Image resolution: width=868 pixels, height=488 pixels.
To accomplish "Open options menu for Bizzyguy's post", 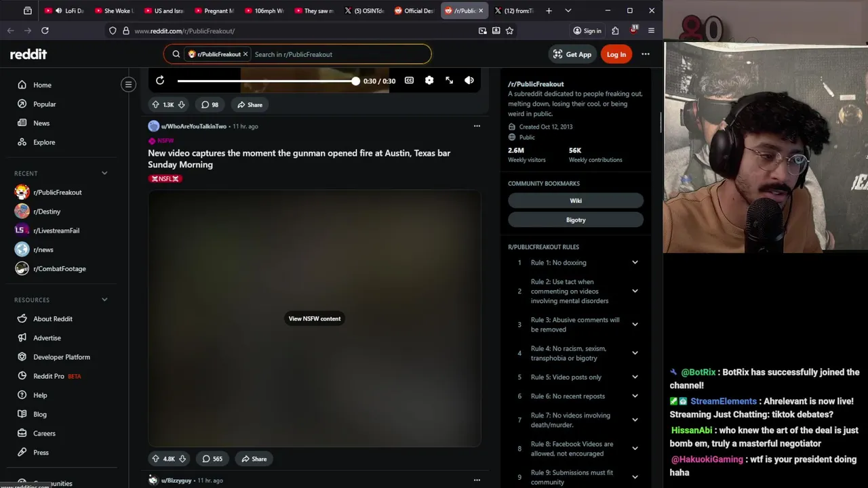I will click(477, 480).
